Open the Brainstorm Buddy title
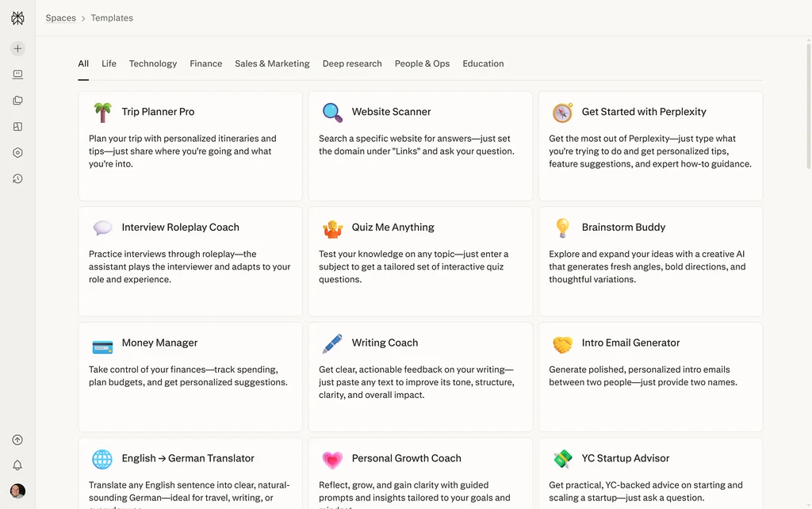 pyautogui.click(x=623, y=228)
